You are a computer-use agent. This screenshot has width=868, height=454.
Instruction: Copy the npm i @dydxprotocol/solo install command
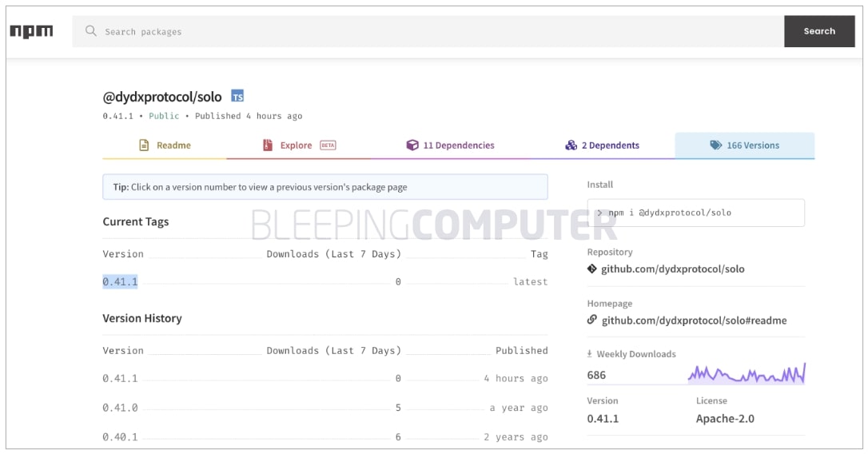(x=696, y=213)
